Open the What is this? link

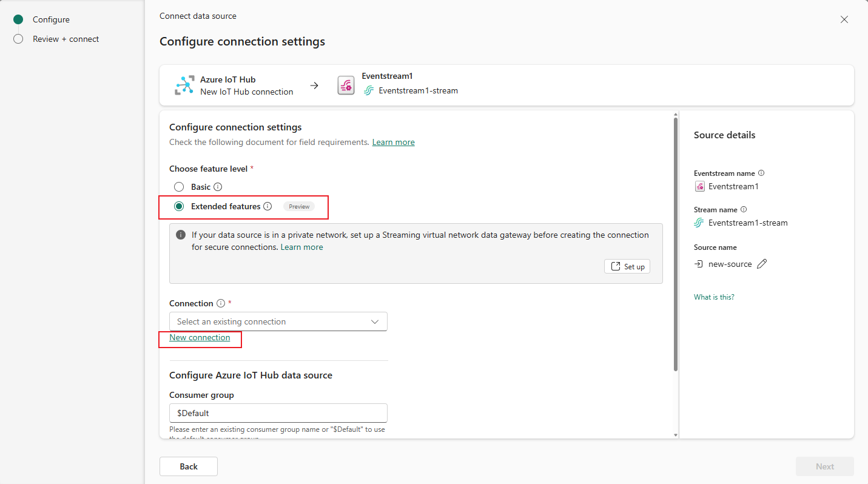coord(714,297)
